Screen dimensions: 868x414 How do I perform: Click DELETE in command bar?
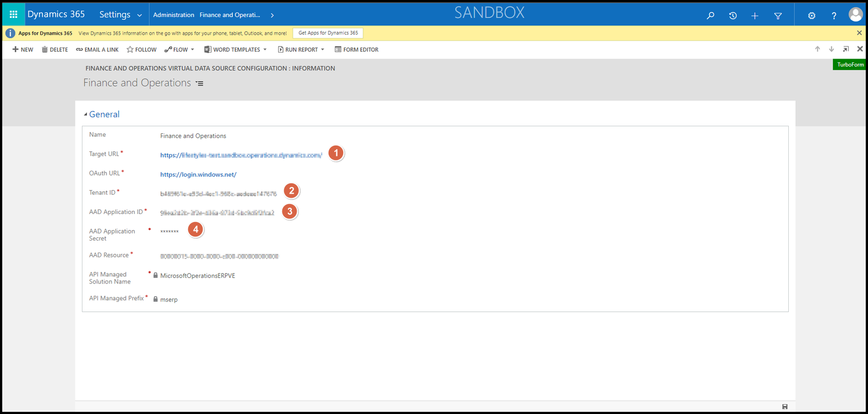point(55,49)
